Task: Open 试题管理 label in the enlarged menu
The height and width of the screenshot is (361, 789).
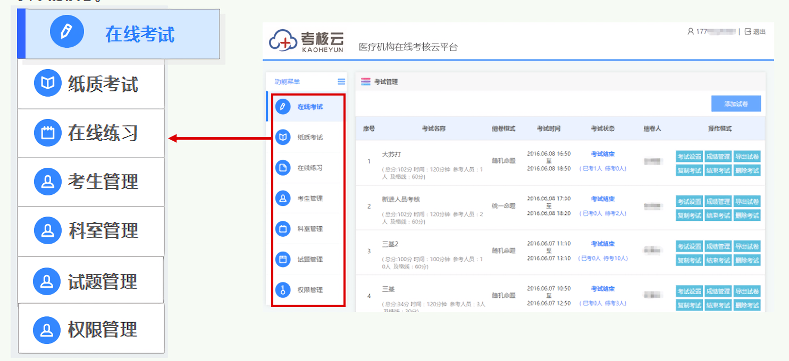Action: pos(102,281)
